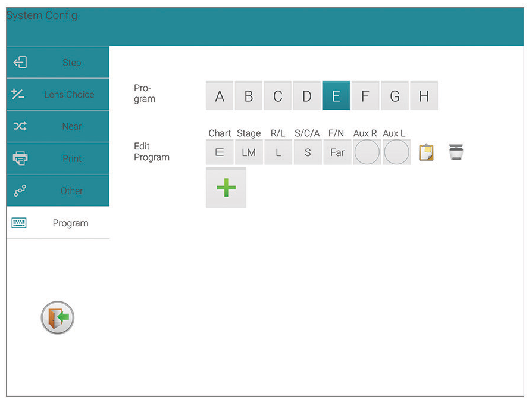The image size is (532, 402).
Task: Select the Program tab
Action: pyautogui.click(x=58, y=223)
